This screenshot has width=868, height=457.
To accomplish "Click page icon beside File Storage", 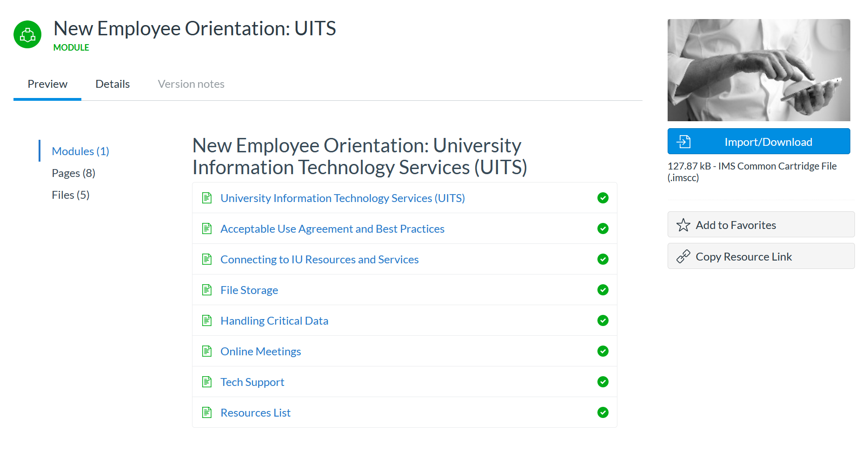I will point(207,290).
